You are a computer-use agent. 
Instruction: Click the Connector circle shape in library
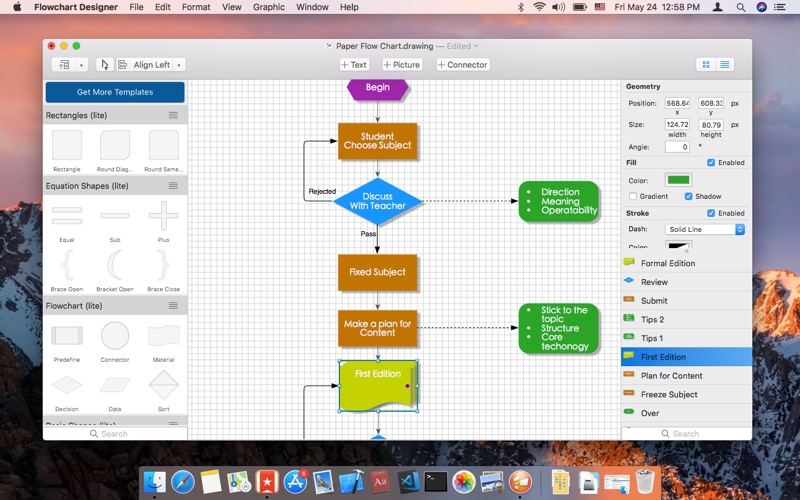(115, 336)
